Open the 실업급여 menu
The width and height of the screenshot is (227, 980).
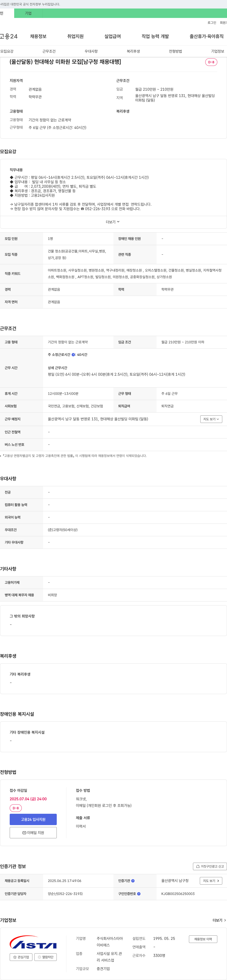pos(112,37)
